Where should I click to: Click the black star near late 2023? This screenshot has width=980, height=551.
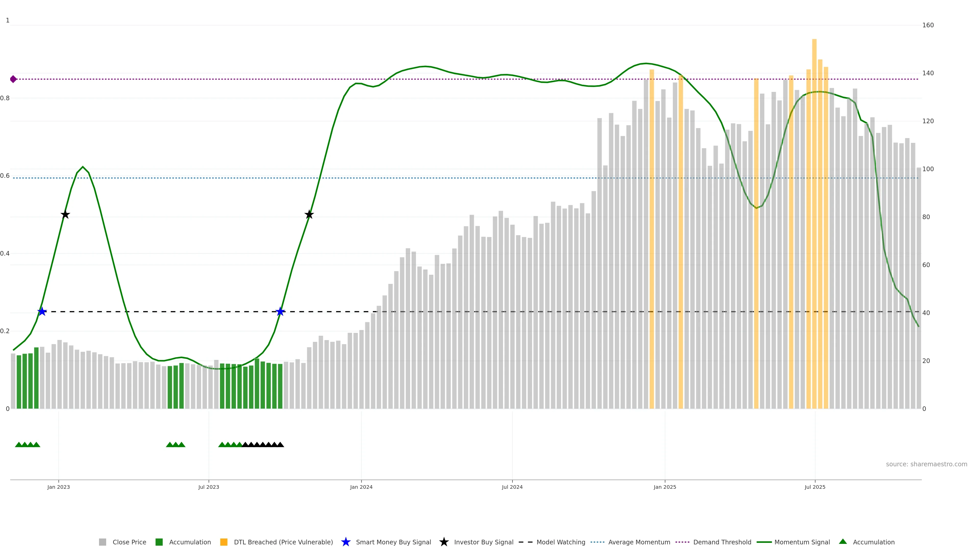click(x=309, y=215)
